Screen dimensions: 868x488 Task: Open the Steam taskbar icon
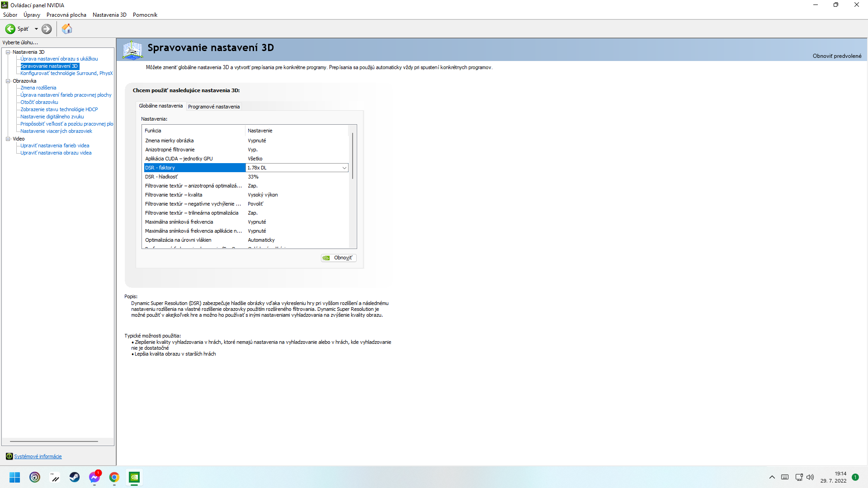tap(75, 477)
